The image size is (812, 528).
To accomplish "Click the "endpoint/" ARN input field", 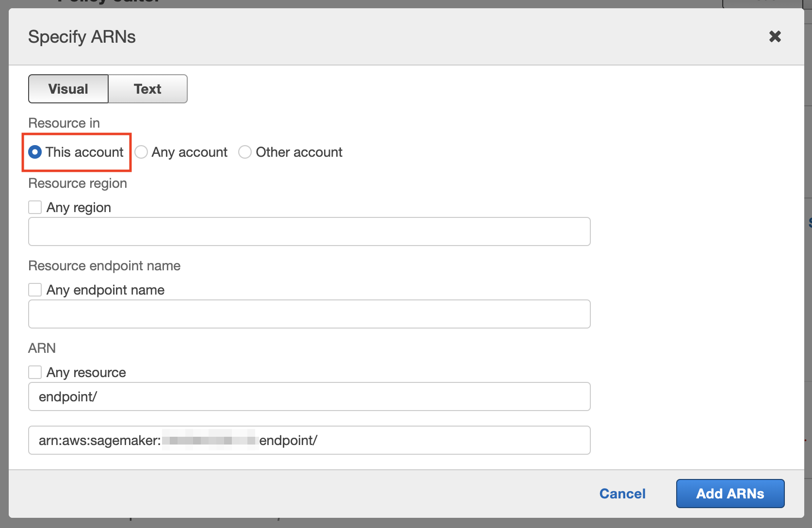I will tap(309, 396).
